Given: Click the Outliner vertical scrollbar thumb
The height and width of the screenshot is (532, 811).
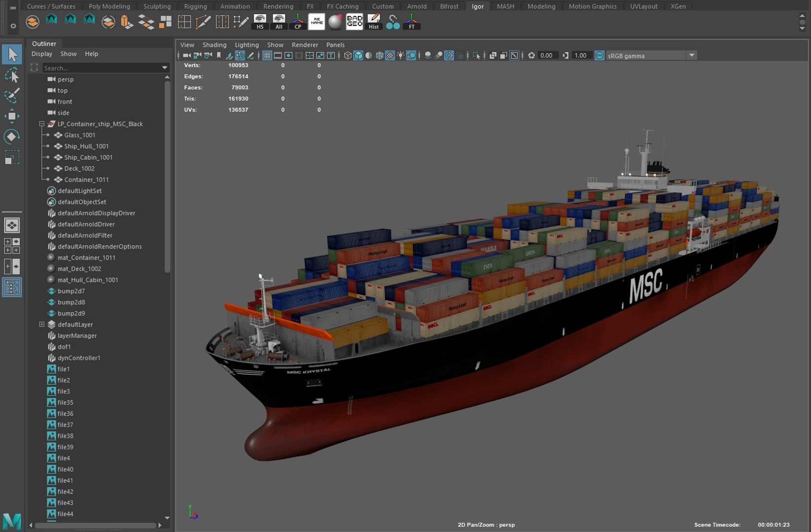Looking at the screenshot, I should pyautogui.click(x=167, y=176).
